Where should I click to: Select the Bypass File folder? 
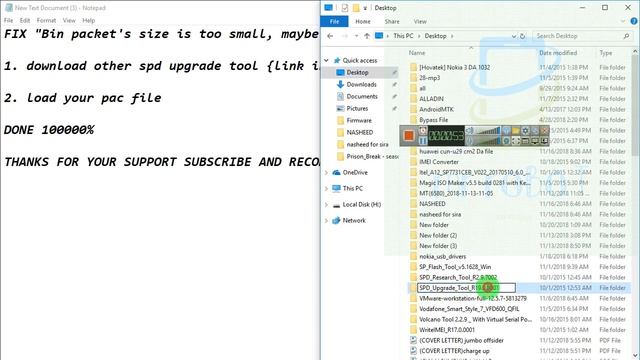[433, 120]
